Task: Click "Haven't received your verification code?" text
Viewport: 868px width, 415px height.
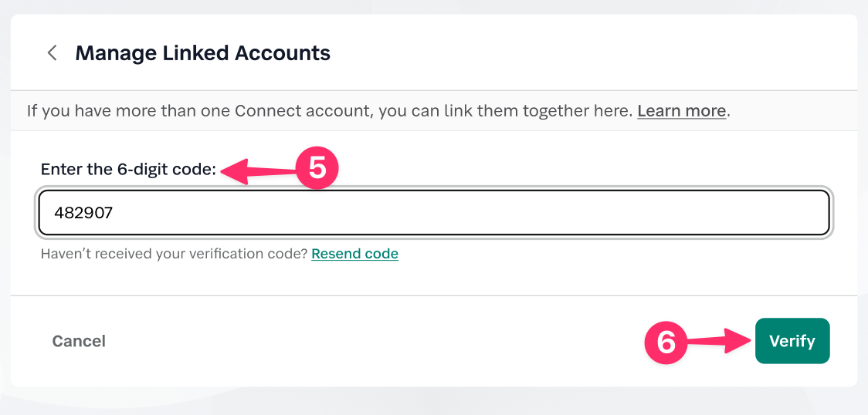Action: pos(174,254)
